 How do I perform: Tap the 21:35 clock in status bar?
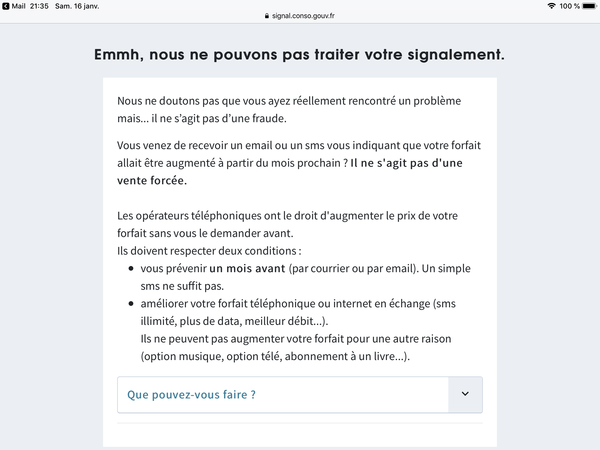pyautogui.click(x=38, y=6)
